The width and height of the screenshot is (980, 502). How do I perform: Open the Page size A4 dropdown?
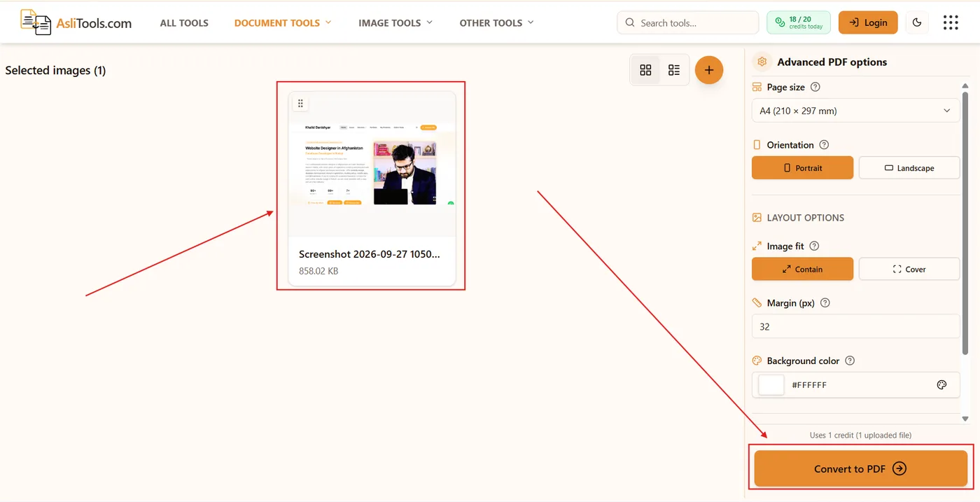855,111
